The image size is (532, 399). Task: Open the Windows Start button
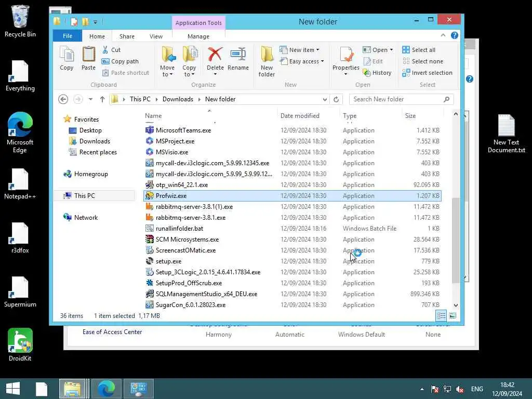pyautogui.click(x=13, y=389)
